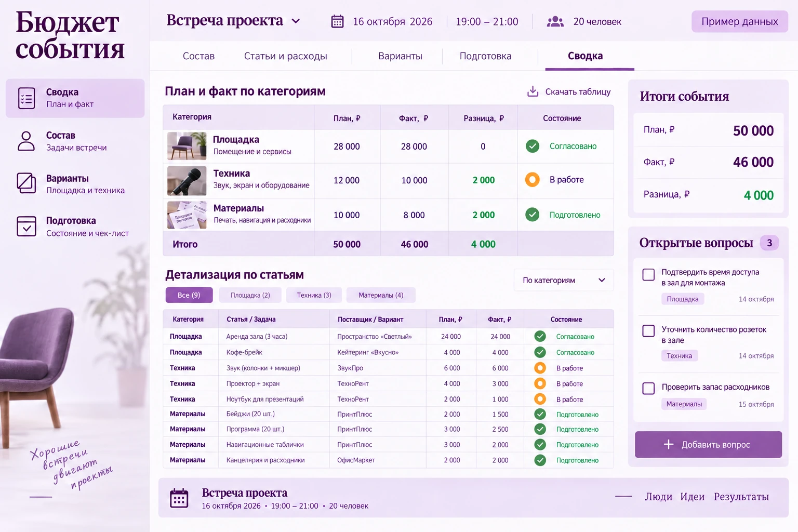Click the calendar icon beside 16 октября 2026
798x532 pixels.
(338, 21)
